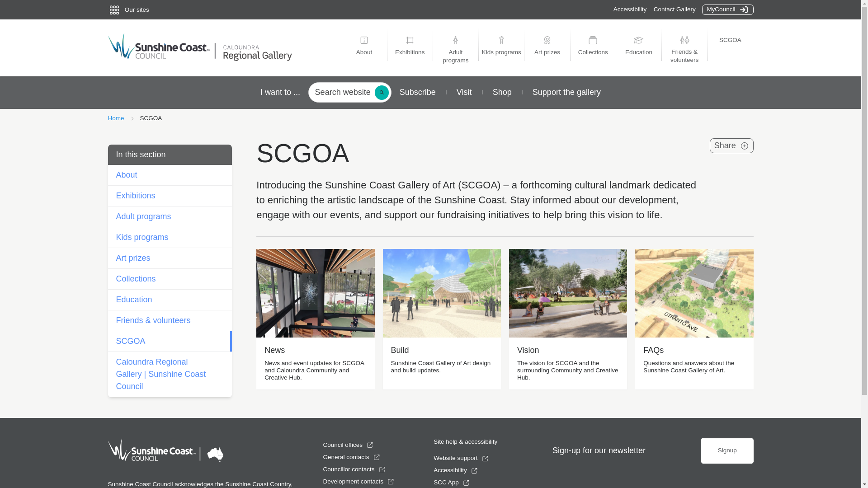Open the Website support footer link

coord(455,458)
